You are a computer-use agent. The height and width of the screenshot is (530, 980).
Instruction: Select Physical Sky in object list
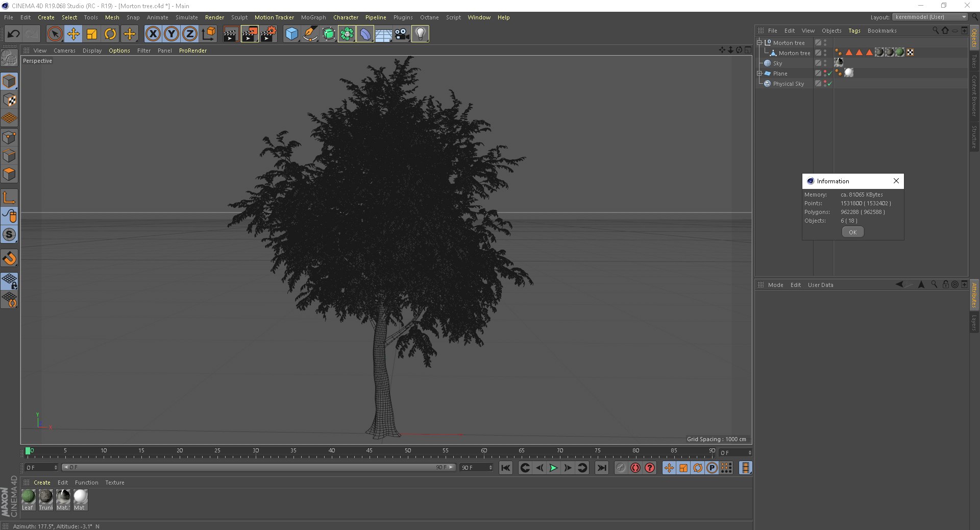coord(788,84)
